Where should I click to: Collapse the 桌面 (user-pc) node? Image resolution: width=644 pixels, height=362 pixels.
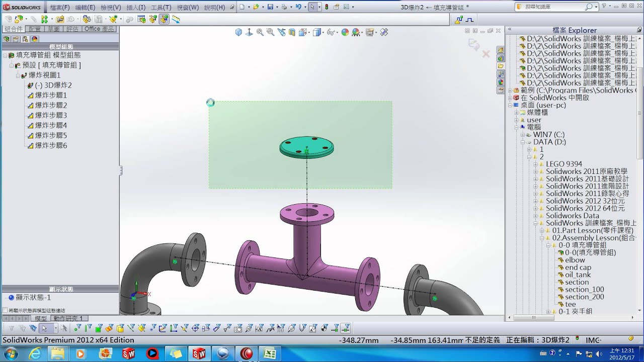click(510, 105)
